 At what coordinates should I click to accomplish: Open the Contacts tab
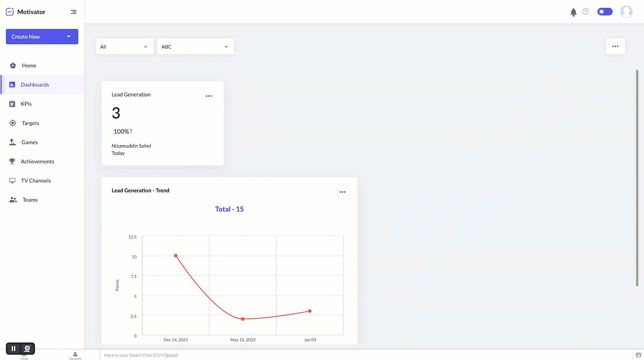pyautogui.click(x=75, y=356)
